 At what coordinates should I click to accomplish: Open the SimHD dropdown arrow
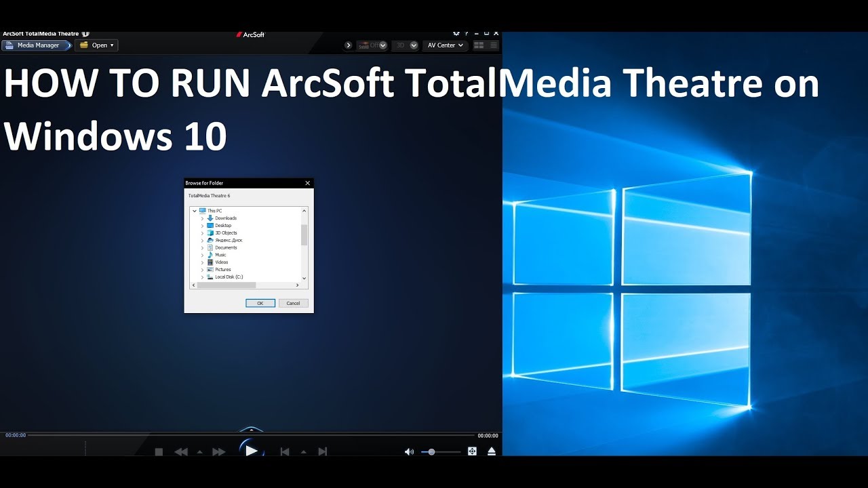383,45
